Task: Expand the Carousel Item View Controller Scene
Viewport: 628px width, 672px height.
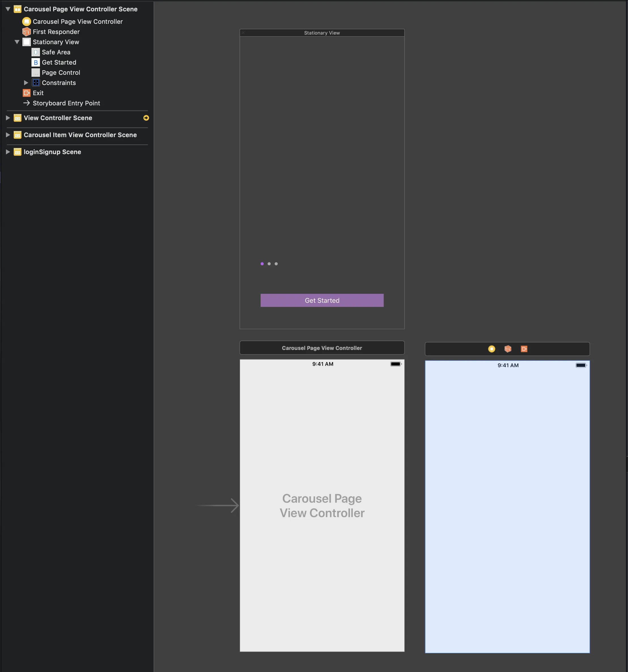Action: [x=8, y=135]
